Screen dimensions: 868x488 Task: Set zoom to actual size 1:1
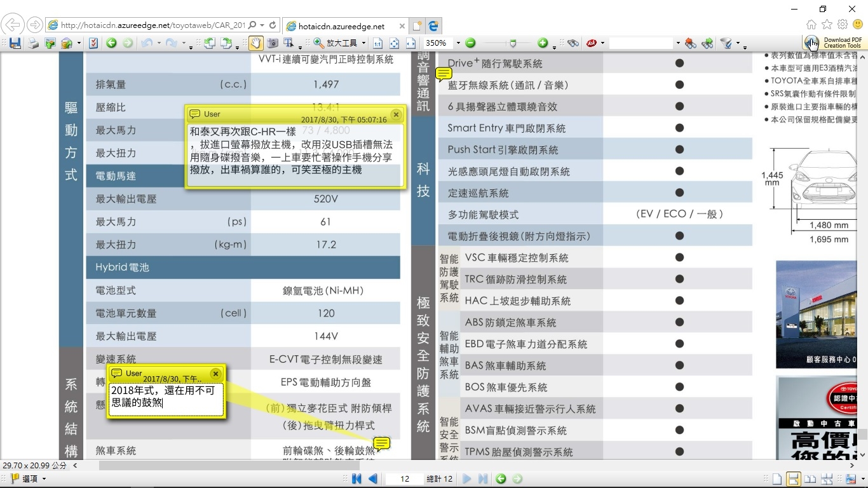tap(377, 43)
